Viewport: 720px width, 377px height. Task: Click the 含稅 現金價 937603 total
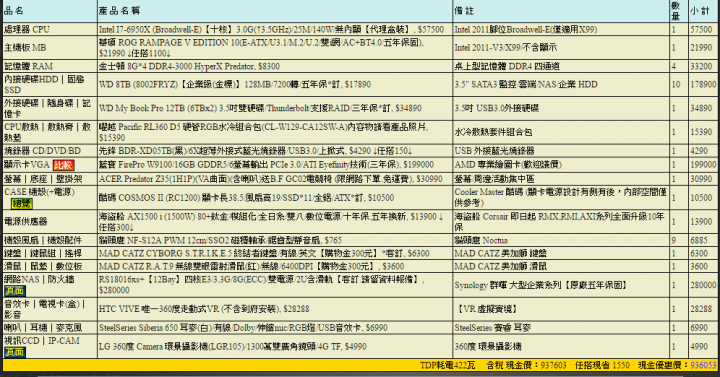(x=526, y=366)
